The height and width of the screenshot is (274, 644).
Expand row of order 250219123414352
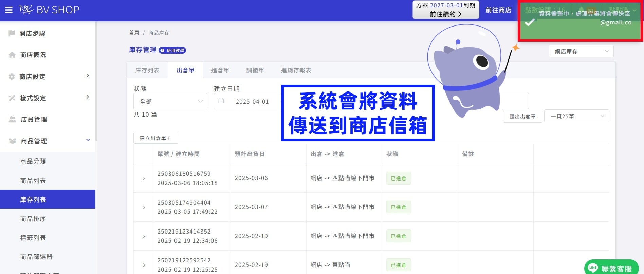pos(144,236)
